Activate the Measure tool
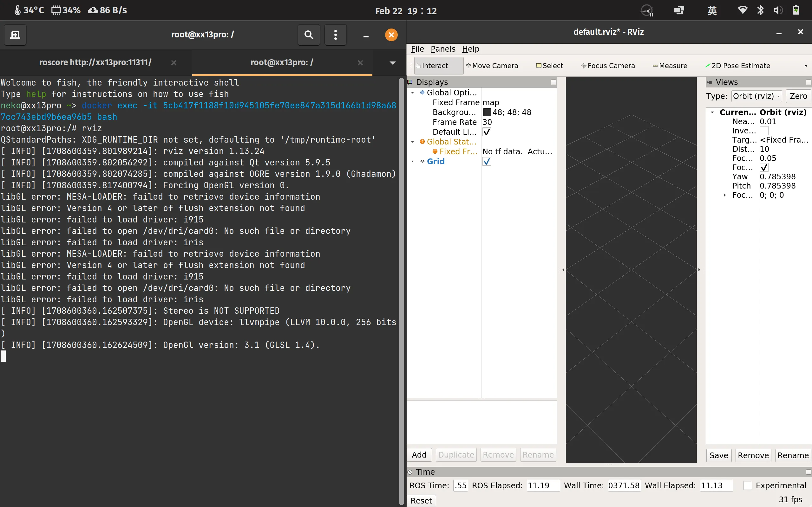Viewport: 812px width, 507px height. [671, 66]
